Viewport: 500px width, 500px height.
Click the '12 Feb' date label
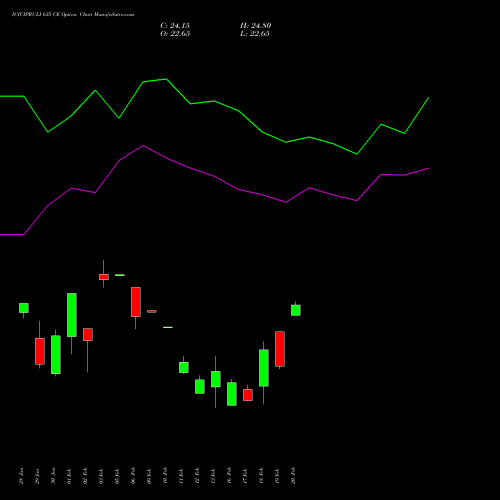(198, 476)
